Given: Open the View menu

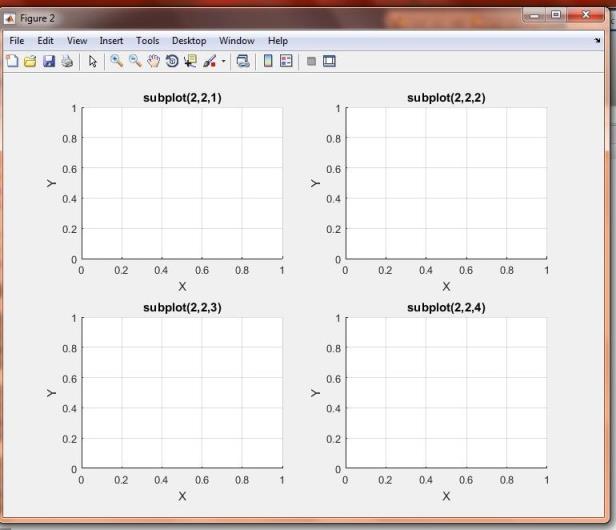Looking at the screenshot, I should [77, 41].
